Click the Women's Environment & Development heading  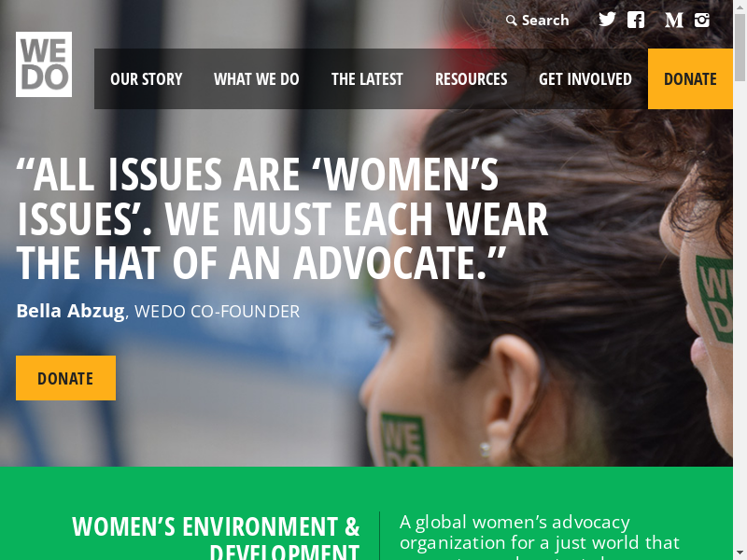(216, 538)
